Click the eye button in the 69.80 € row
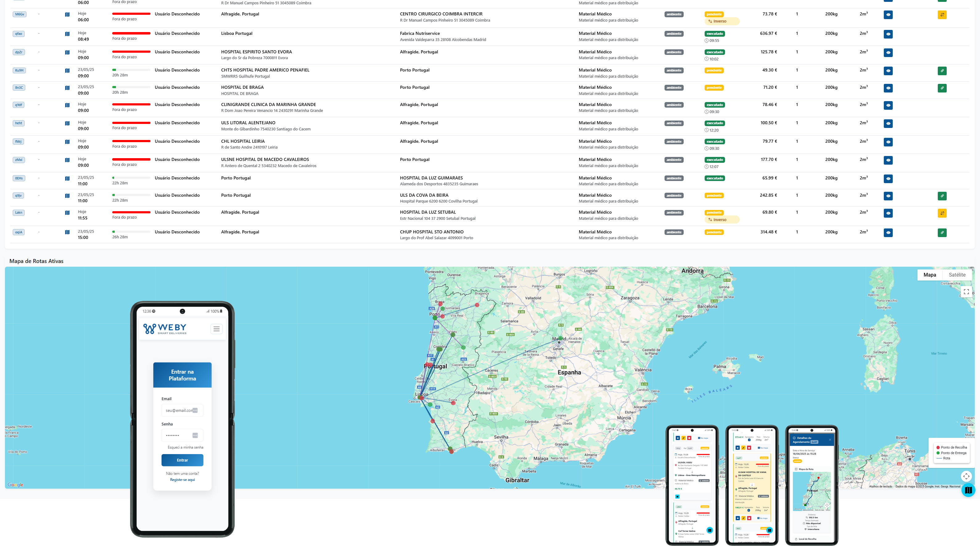The width and height of the screenshot is (980, 546). pyautogui.click(x=888, y=213)
